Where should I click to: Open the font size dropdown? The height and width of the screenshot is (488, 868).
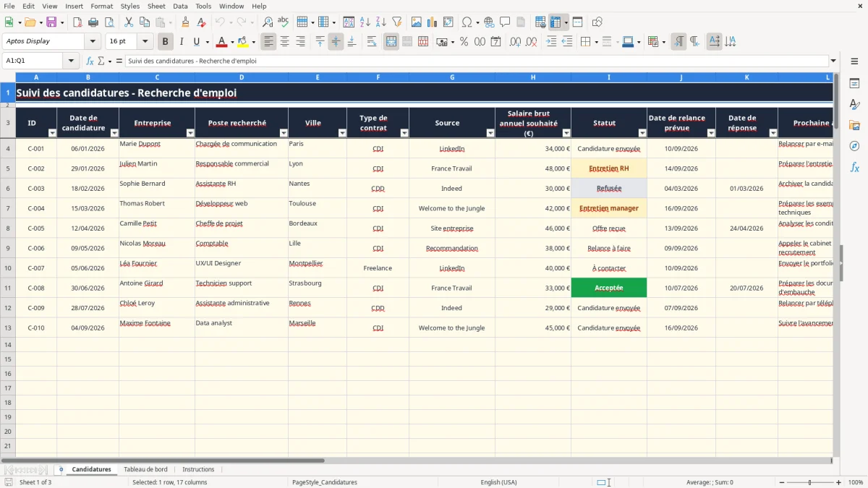[145, 42]
